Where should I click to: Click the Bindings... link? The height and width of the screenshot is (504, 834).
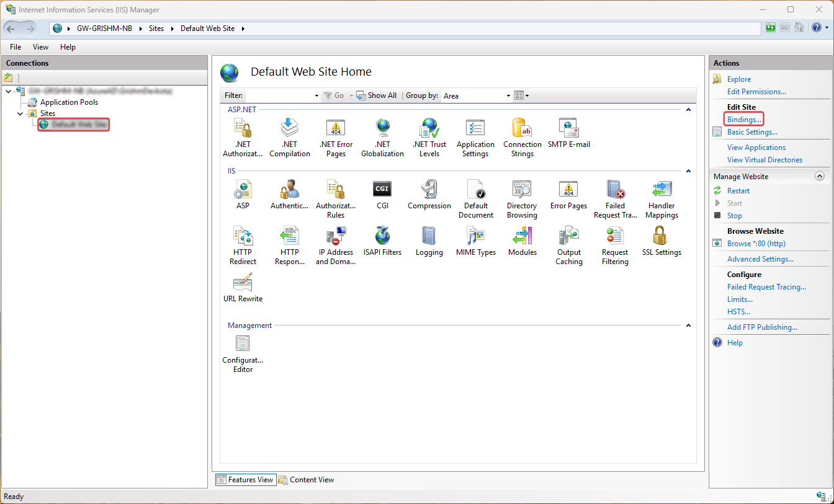pyautogui.click(x=744, y=119)
